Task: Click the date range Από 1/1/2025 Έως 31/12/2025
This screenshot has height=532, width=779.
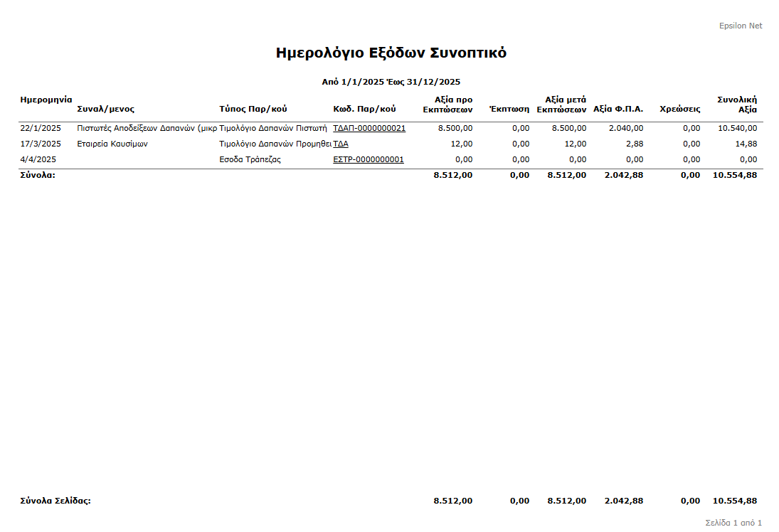Action: click(391, 82)
